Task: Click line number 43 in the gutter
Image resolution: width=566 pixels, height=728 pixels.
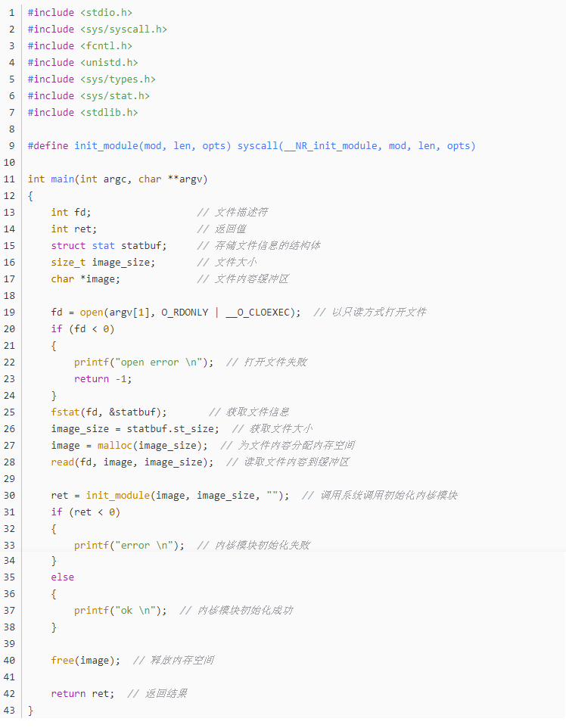Action: (9, 711)
